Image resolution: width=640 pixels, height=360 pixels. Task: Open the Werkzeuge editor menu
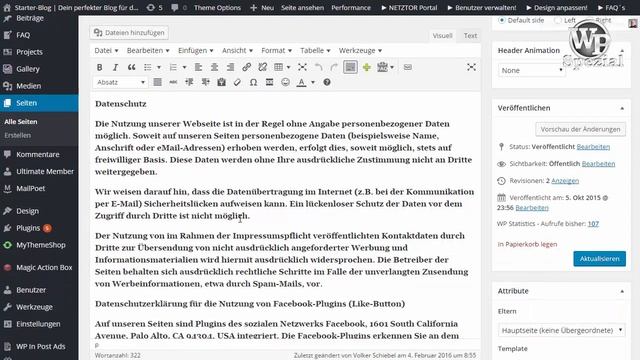pos(360,51)
